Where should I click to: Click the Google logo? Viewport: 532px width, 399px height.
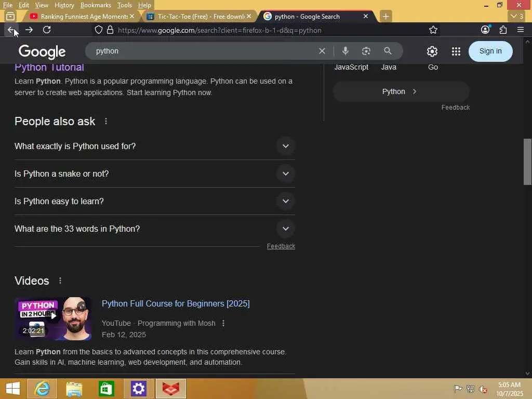pos(42,51)
